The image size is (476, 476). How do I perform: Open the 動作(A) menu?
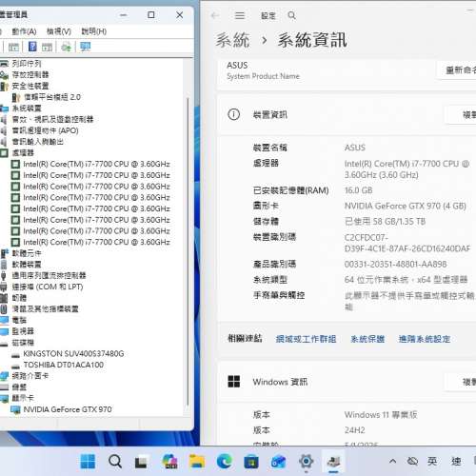[24, 31]
